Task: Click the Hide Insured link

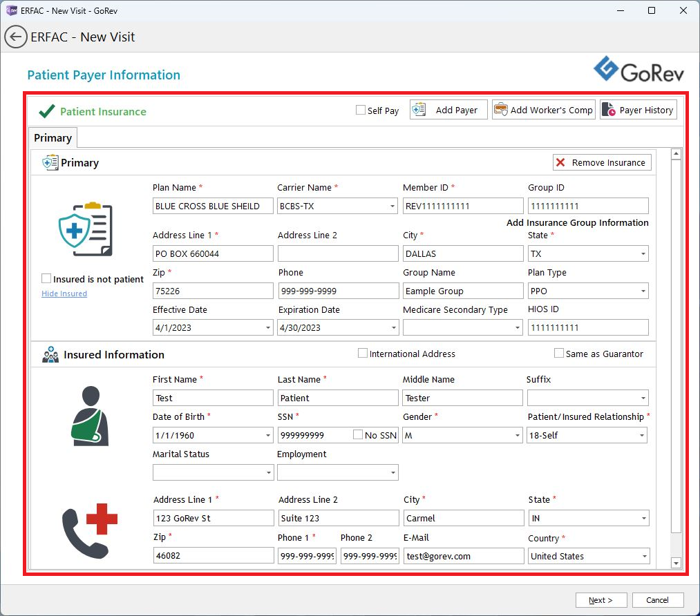Action: (64, 293)
